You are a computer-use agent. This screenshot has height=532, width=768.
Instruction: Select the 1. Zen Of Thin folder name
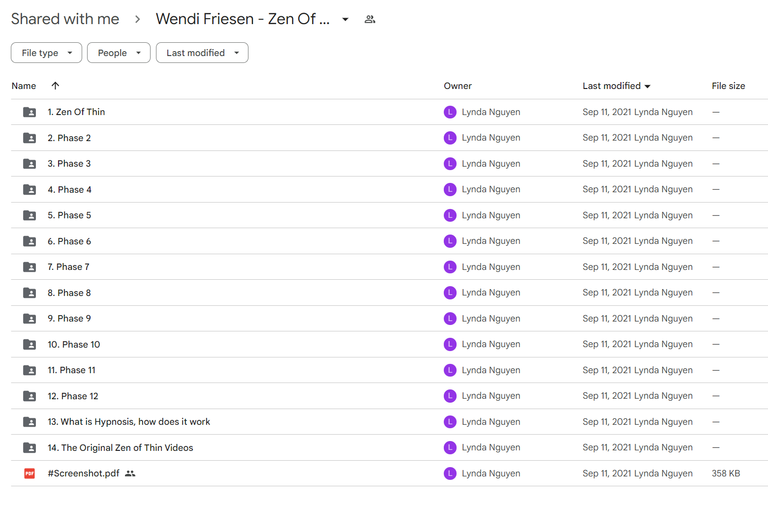76,112
